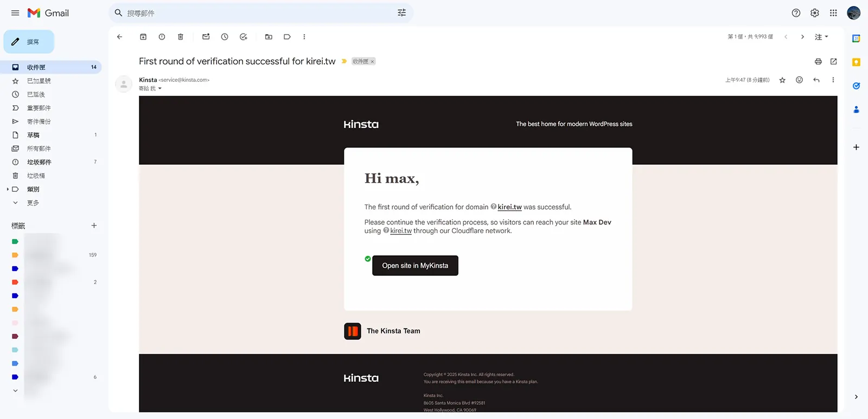
Task: Open message more options menu
Action: pyautogui.click(x=833, y=80)
